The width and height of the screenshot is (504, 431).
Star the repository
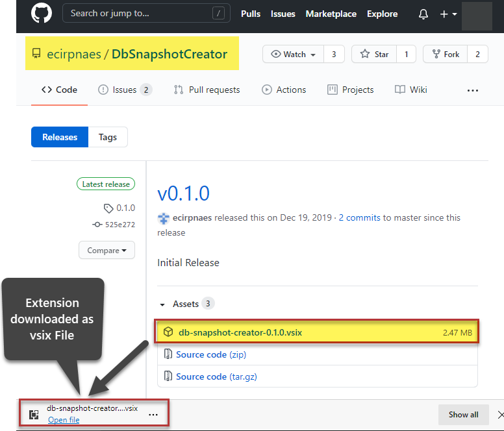click(374, 55)
